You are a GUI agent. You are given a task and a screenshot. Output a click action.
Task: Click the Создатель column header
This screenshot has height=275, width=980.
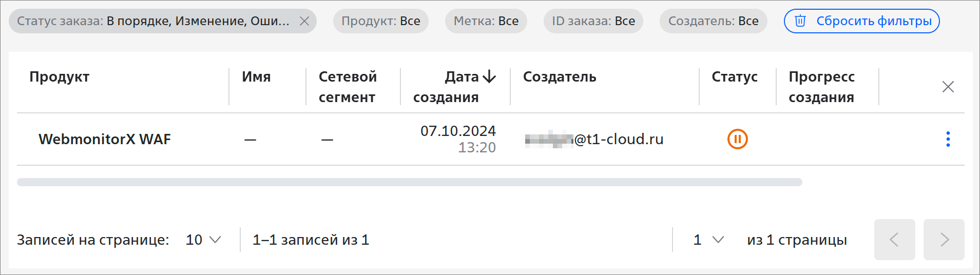pyautogui.click(x=560, y=77)
